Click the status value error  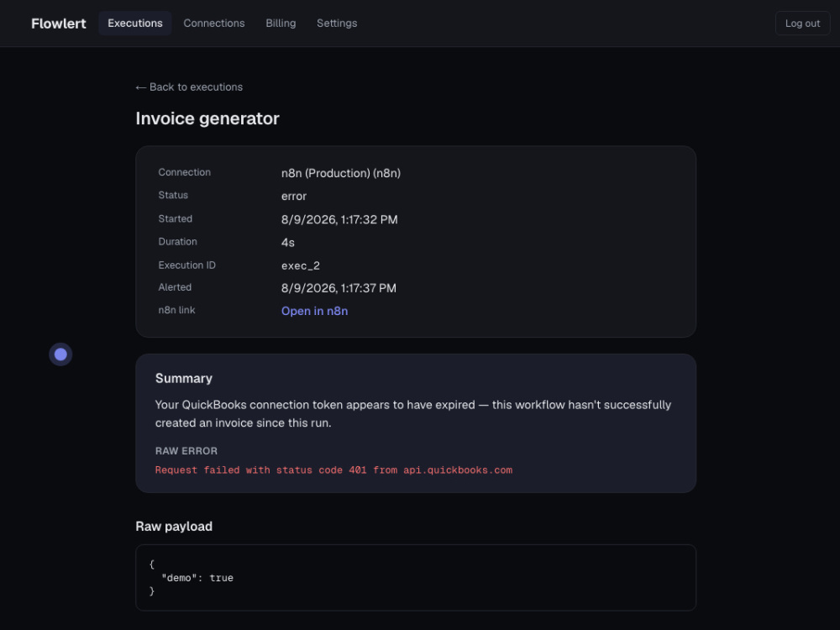point(293,196)
